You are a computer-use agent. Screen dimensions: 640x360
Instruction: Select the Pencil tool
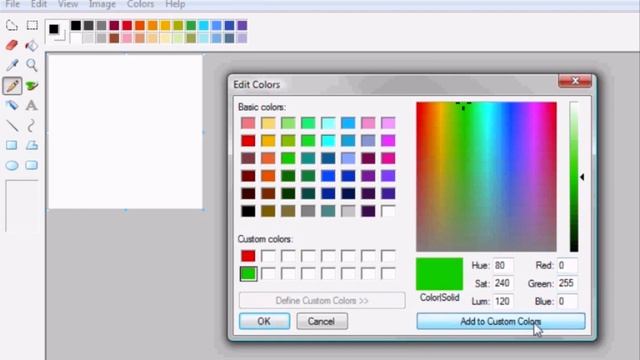point(12,85)
